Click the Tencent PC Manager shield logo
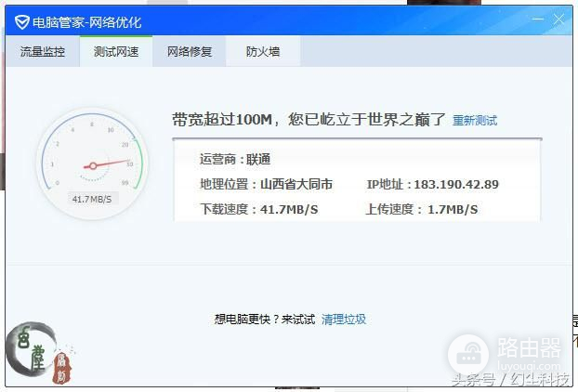 [x=21, y=21]
